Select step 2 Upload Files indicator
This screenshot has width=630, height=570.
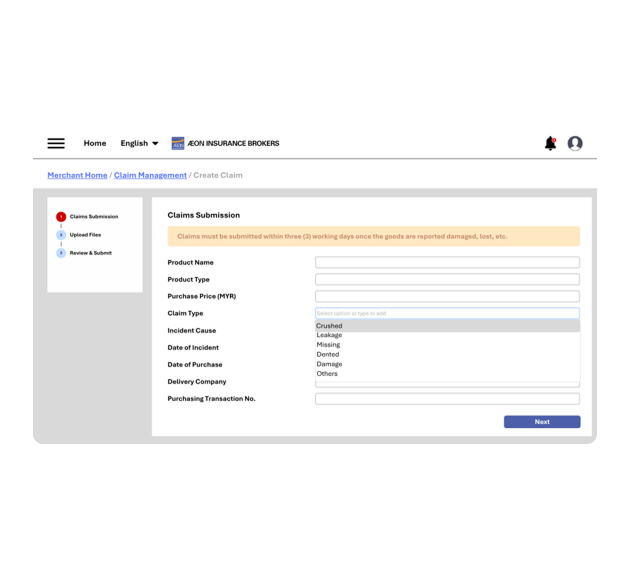(x=61, y=235)
